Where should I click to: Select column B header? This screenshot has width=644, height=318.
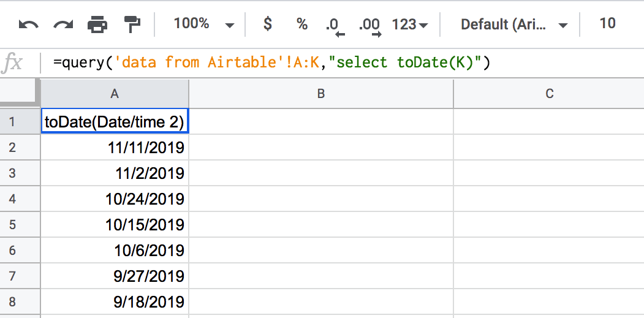pyautogui.click(x=320, y=94)
